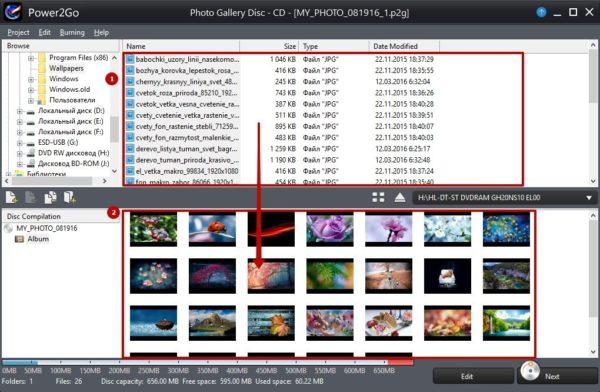Open the Project menu

point(18,33)
